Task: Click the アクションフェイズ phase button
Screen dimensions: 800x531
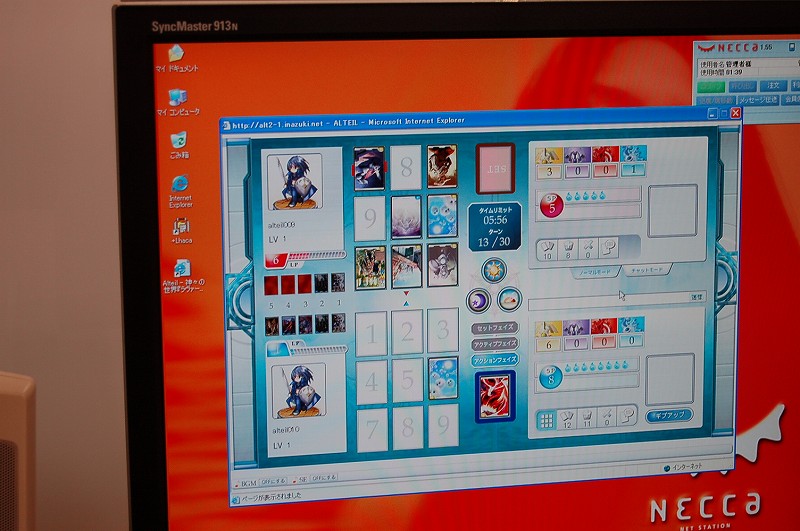Action: coord(494,359)
